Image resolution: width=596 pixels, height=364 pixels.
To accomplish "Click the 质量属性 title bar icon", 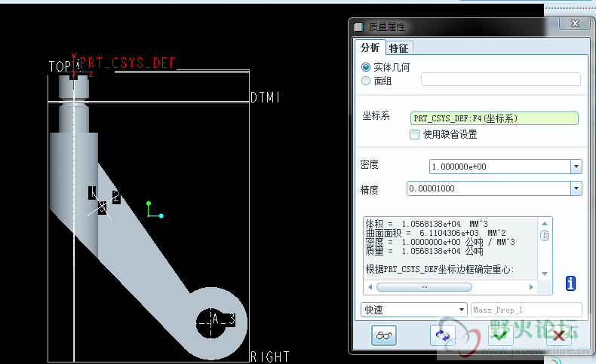I will click(358, 27).
